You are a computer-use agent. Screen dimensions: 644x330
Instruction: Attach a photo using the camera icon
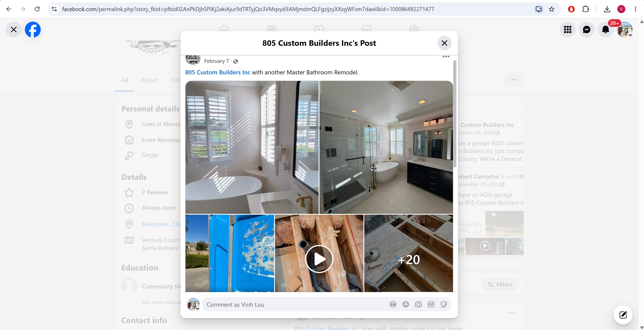point(418,304)
